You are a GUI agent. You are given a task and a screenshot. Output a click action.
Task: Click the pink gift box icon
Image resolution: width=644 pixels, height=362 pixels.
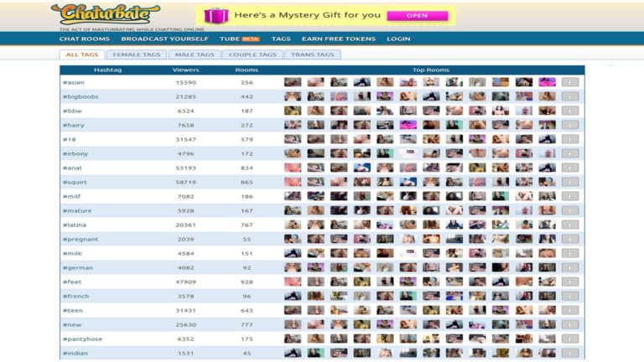click(216, 15)
